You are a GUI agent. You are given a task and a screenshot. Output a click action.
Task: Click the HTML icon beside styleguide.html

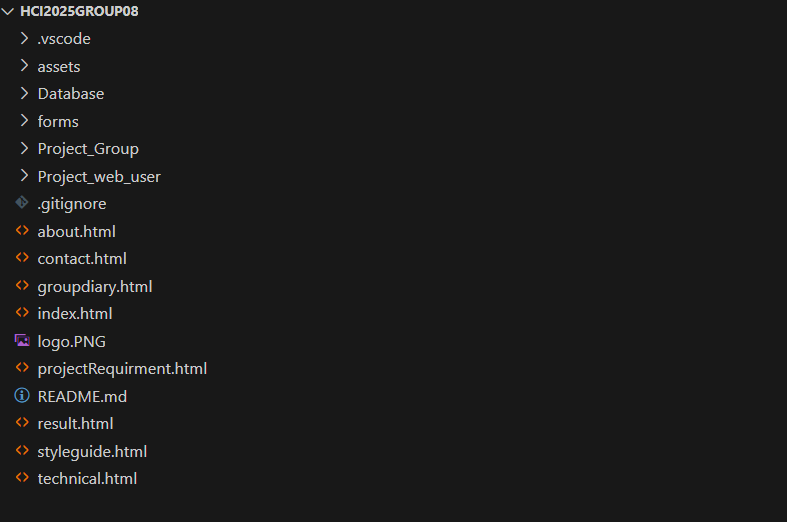(x=22, y=451)
